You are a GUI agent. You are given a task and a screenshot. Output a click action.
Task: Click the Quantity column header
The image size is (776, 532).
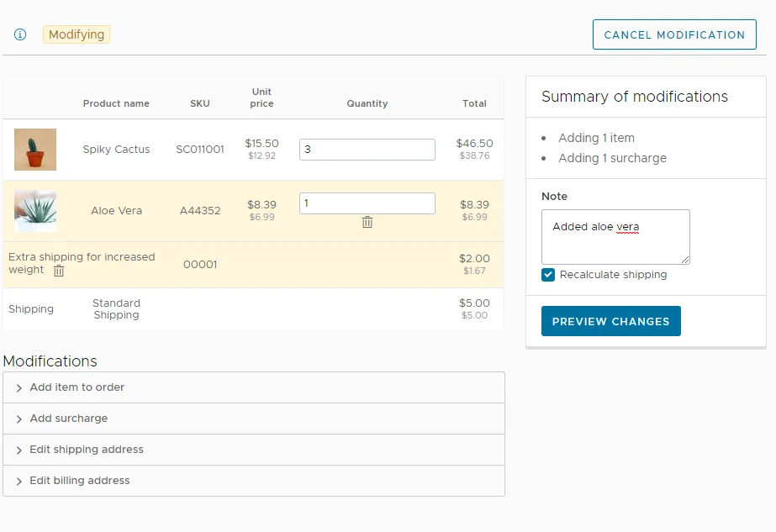[367, 103]
